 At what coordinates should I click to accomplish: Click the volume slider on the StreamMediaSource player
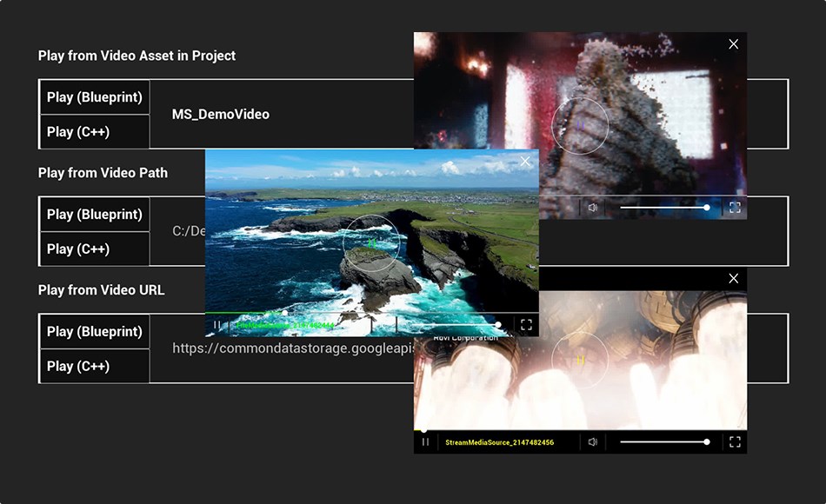(665, 441)
